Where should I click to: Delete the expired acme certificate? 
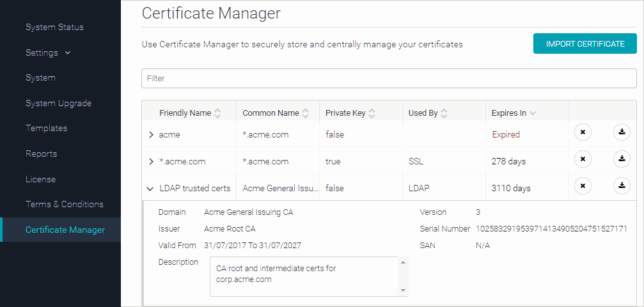[583, 133]
